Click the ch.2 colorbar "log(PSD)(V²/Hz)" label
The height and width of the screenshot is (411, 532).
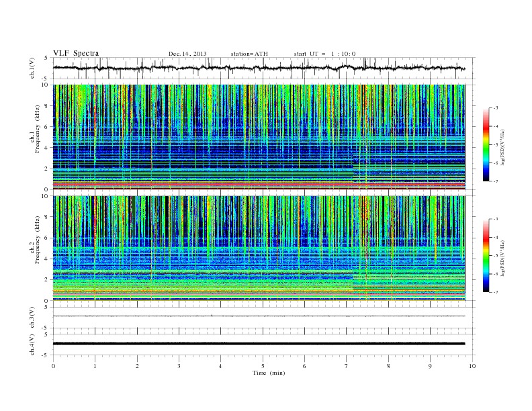502,258
